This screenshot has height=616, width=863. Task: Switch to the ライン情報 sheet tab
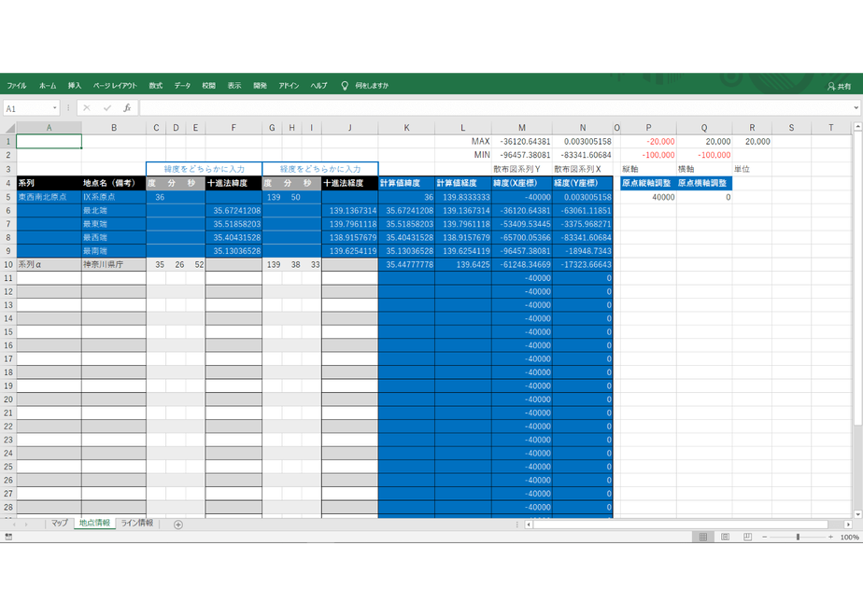coord(137,524)
